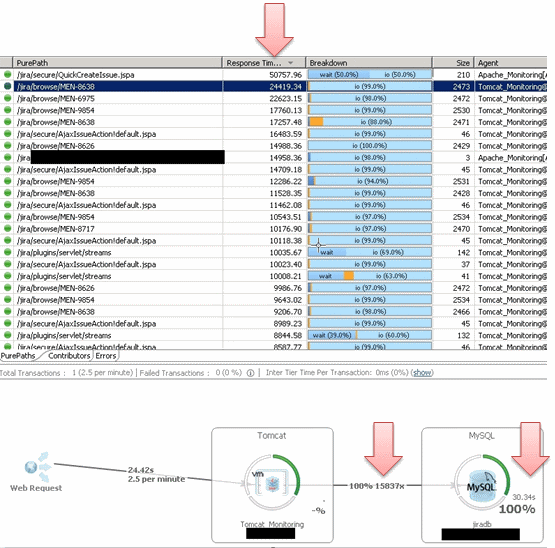Click the green status icon in the 8844.58 row
The width and height of the screenshot is (555, 548).
7,335
